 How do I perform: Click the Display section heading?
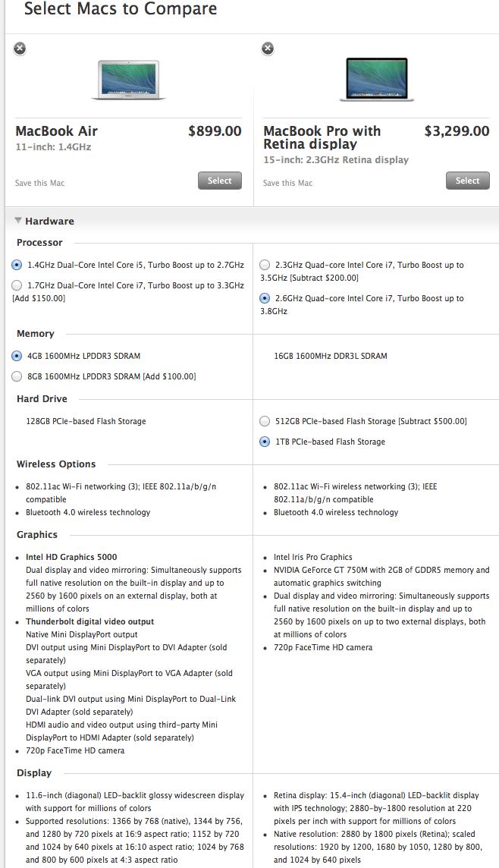[33, 773]
